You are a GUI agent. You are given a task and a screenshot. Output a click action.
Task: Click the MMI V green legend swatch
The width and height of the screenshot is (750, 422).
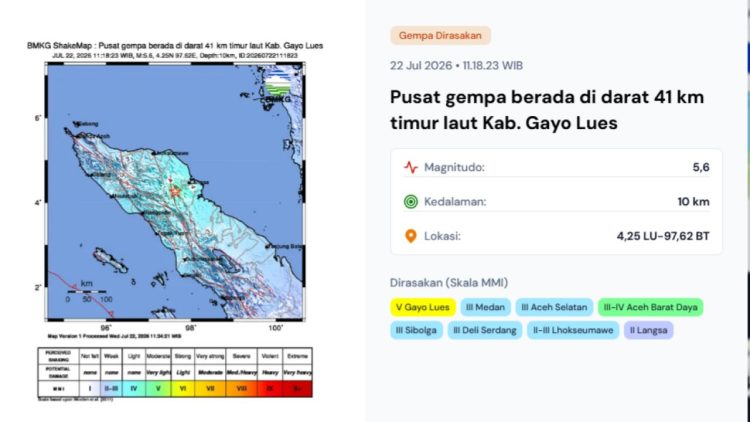[158, 389]
